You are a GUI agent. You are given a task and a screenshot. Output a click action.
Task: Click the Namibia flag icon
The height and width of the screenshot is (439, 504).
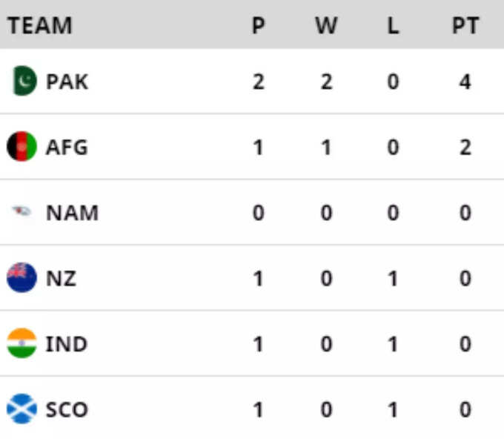tap(21, 211)
